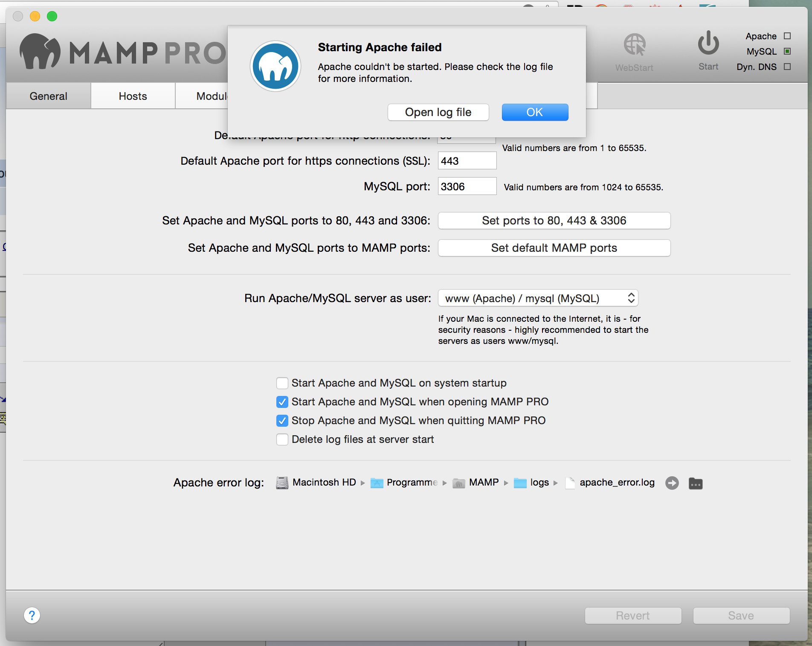
Task: Open log file from the error dialog
Action: point(438,112)
